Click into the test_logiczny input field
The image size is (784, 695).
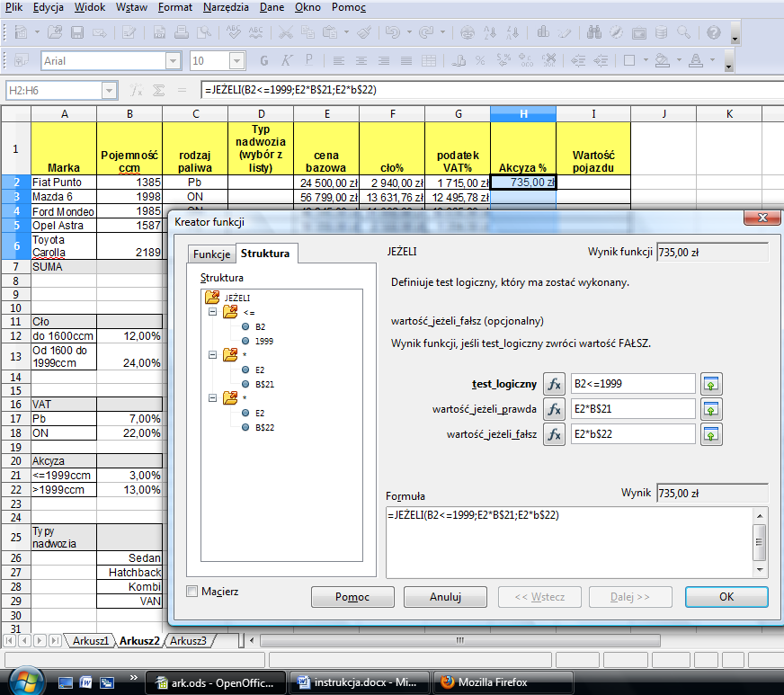coord(633,384)
